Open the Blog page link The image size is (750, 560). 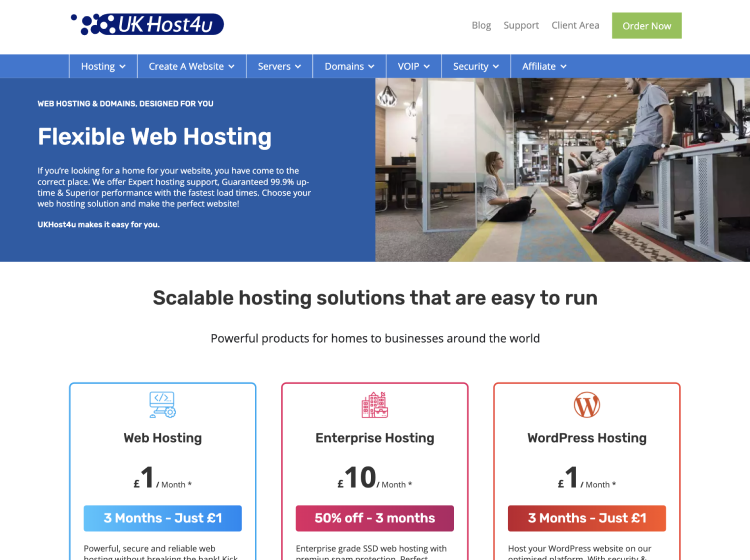coord(481,25)
